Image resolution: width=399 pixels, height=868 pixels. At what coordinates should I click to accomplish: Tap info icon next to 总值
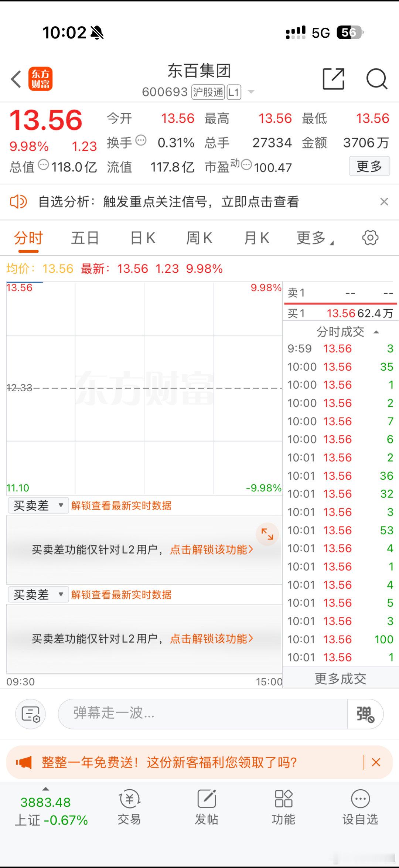click(44, 164)
